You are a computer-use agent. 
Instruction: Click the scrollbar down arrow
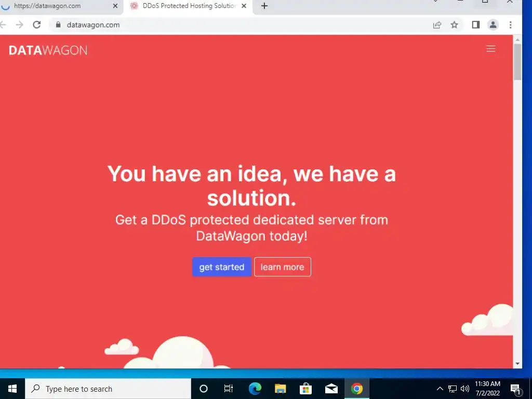click(x=517, y=364)
